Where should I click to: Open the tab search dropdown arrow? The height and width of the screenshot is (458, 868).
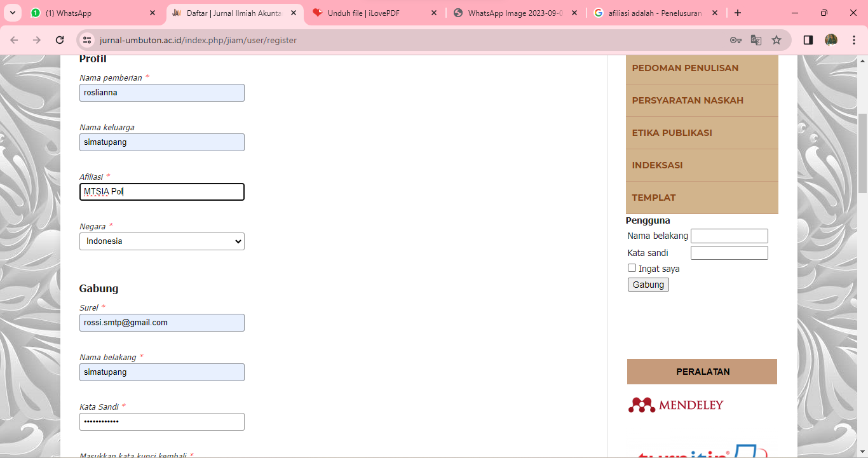point(12,13)
